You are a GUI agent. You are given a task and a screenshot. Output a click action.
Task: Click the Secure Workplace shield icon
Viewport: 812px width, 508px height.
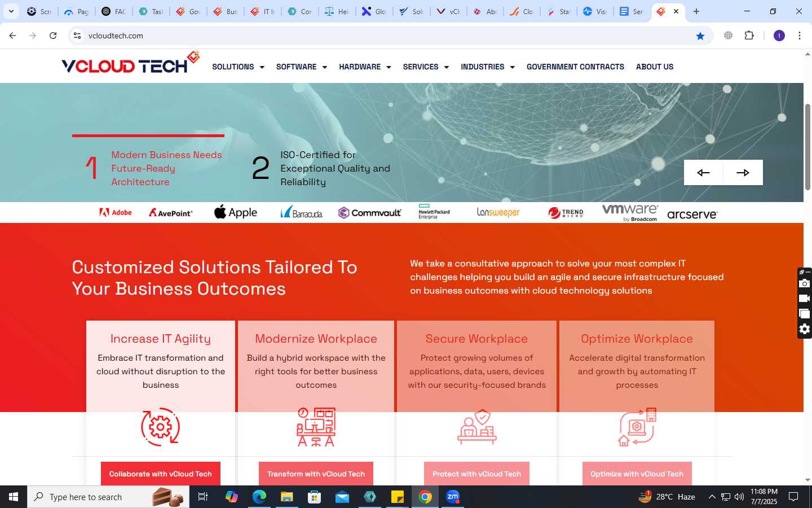point(477,427)
